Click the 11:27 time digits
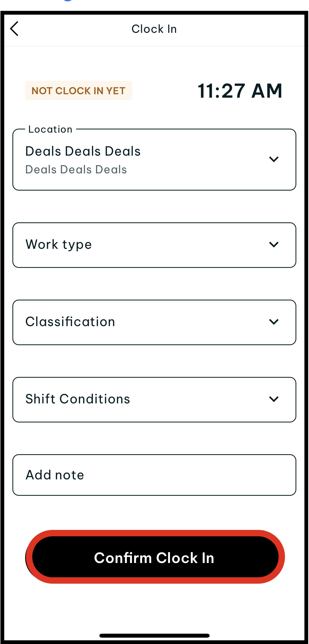The height and width of the screenshot is (644, 309). (x=222, y=91)
